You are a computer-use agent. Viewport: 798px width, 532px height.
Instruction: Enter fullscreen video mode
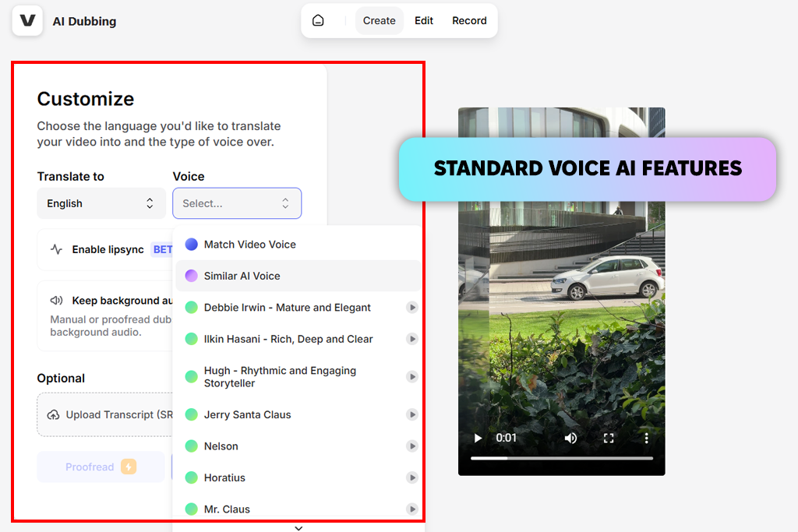pyautogui.click(x=609, y=438)
